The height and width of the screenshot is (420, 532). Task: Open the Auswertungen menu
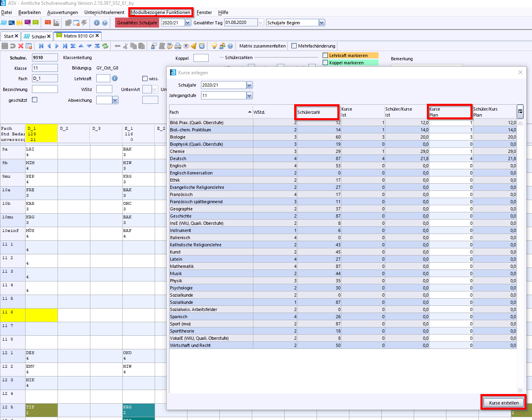(62, 12)
